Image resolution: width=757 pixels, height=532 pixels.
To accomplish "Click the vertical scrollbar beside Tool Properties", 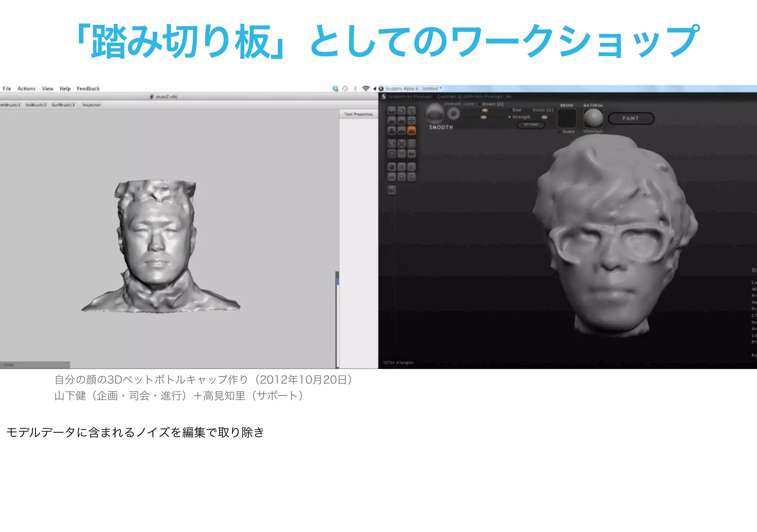I will tap(337, 320).
